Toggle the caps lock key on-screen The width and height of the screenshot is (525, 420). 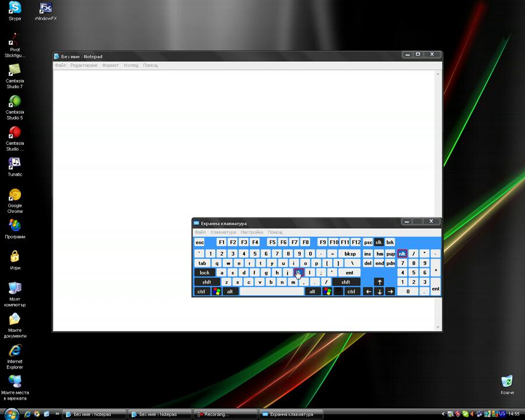click(x=204, y=272)
